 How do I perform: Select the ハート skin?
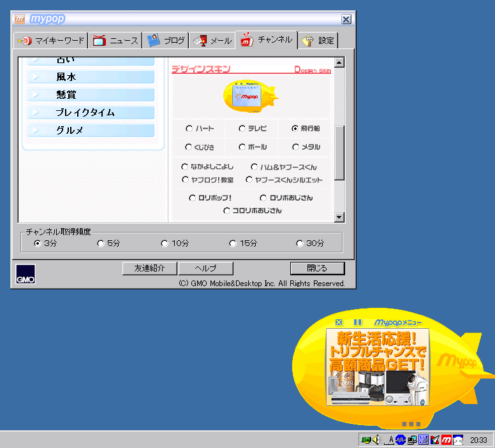[x=189, y=128]
